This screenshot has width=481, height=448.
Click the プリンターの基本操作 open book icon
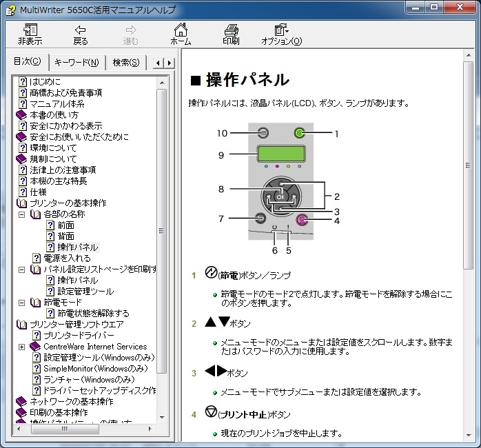(x=21, y=203)
